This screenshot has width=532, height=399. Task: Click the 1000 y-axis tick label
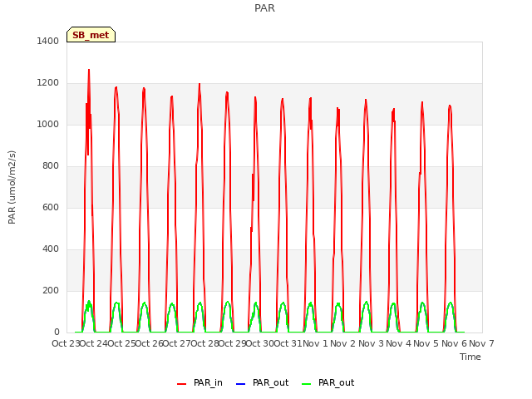coord(48,124)
